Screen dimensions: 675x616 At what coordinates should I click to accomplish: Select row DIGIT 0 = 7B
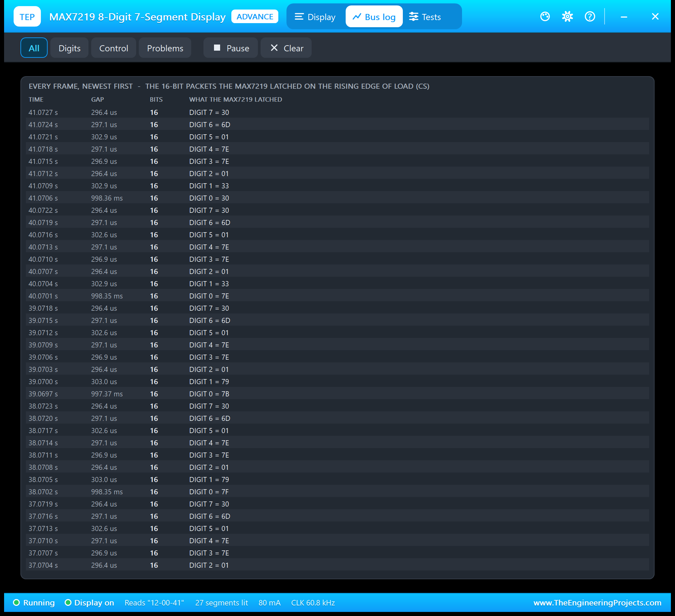pos(337,394)
